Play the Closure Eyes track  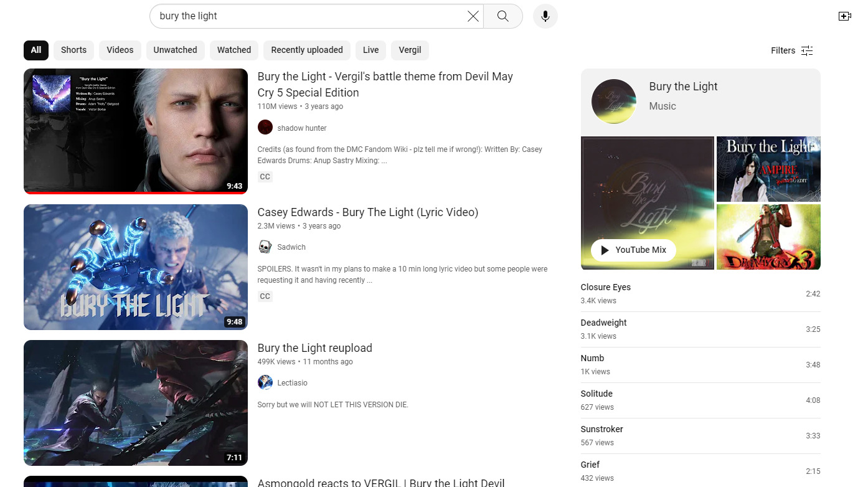pos(606,288)
